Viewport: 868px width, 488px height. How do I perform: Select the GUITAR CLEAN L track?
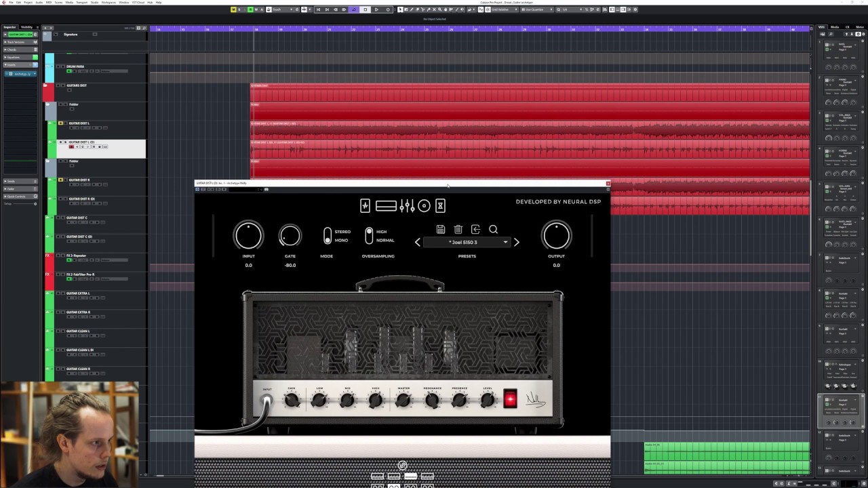(x=78, y=331)
